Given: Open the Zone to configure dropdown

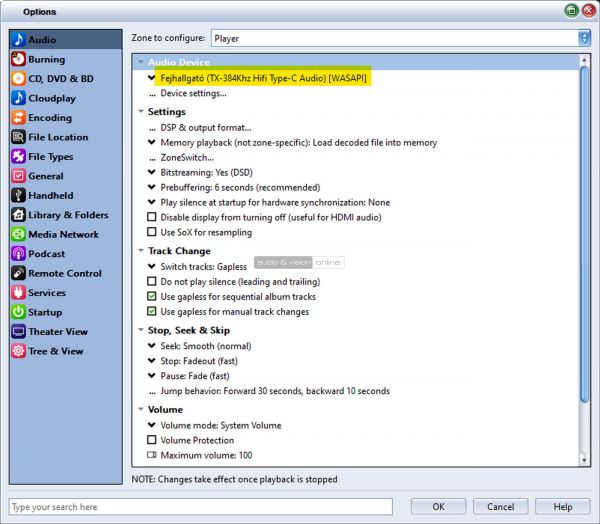Looking at the screenshot, I should tap(400, 38).
